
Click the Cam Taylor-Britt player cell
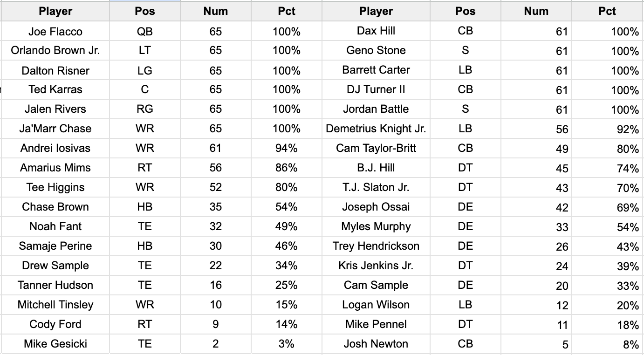tap(376, 148)
